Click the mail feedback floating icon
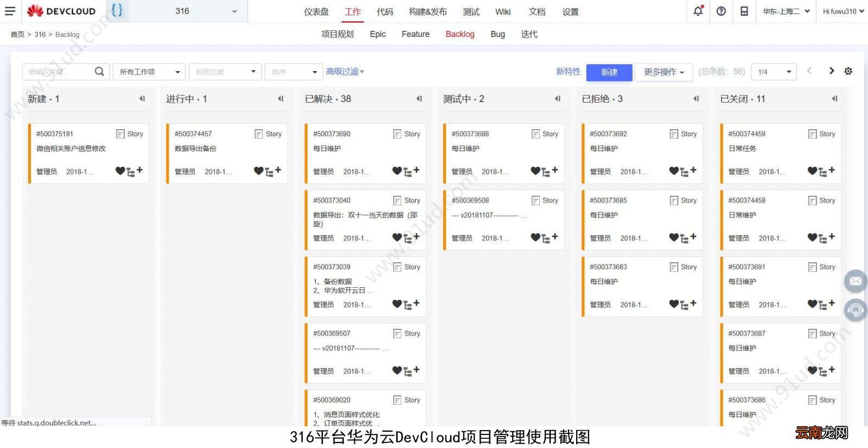This screenshot has width=868, height=448. click(855, 281)
